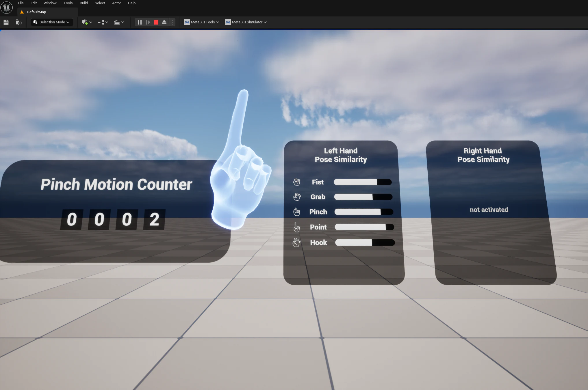
Task: Pause the play-in-editor simulation
Action: tap(140, 22)
